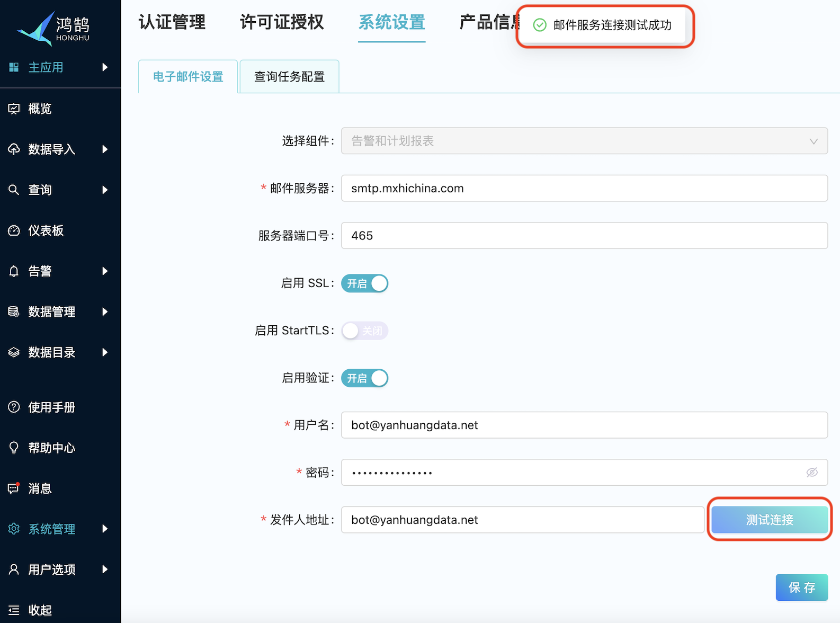The image size is (840, 623).
Task: Expand the 数据目录 submenu arrow
Action: pyautogui.click(x=105, y=352)
